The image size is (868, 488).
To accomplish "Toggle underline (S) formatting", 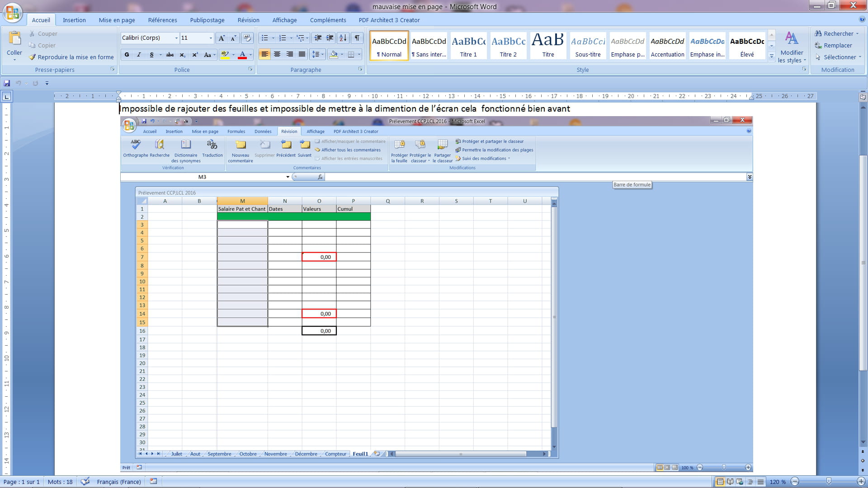I will (x=151, y=55).
